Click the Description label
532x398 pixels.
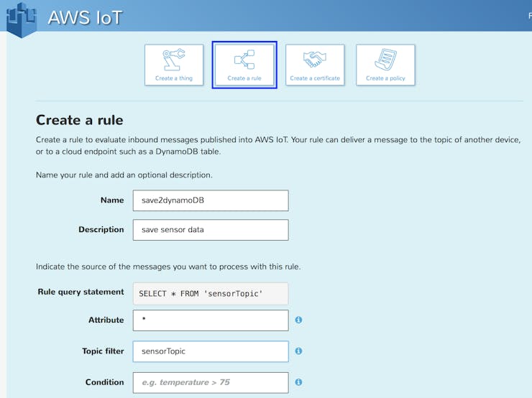click(101, 229)
